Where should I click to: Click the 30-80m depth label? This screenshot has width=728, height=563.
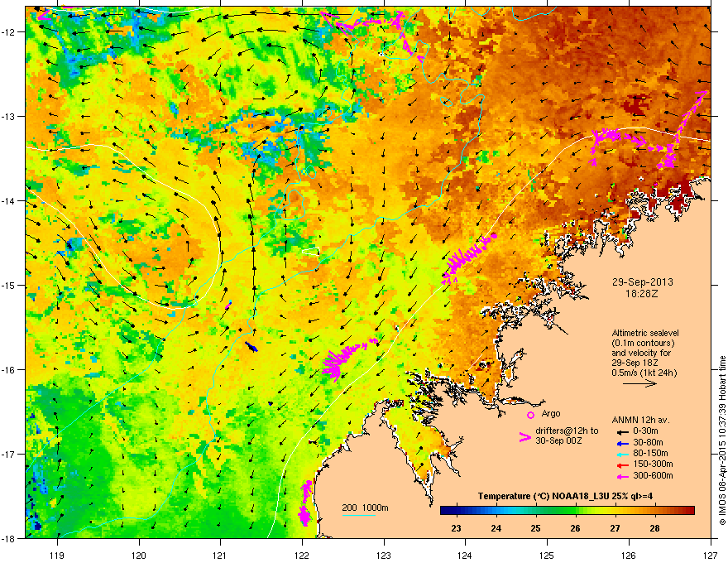click(648, 442)
